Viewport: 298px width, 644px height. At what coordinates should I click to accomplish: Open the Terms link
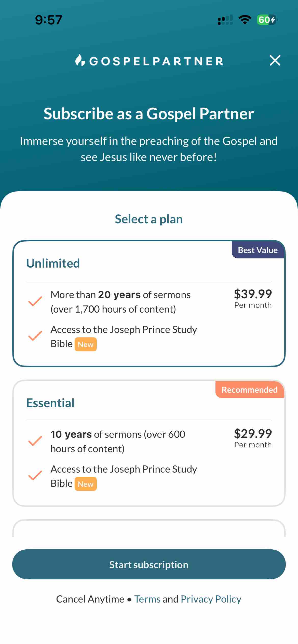click(x=147, y=599)
